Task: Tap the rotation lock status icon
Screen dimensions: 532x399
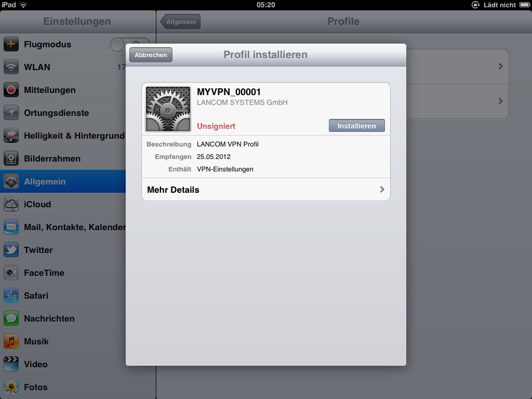Action: point(475,5)
